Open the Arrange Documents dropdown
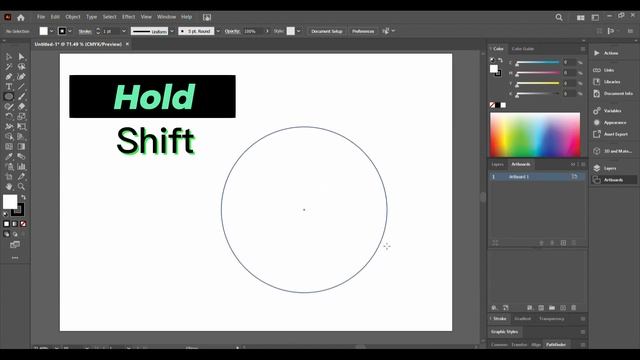The image size is (640, 360). 580,18
